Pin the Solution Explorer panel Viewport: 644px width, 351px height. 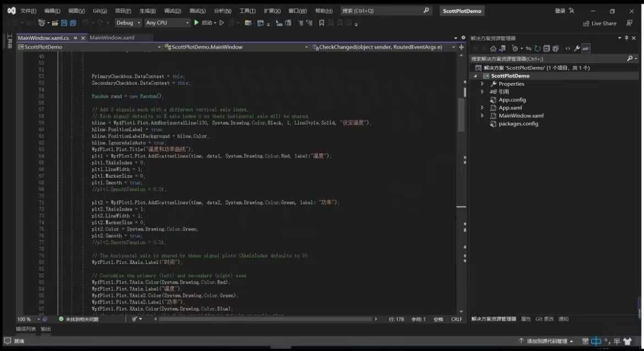[x=626, y=38]
